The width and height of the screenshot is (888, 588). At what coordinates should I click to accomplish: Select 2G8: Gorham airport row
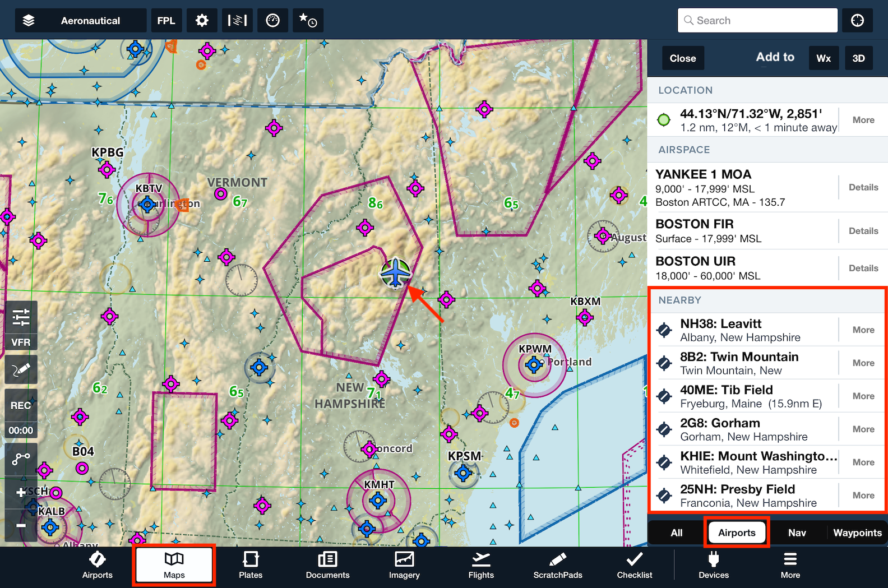click(x=744, y=429)
